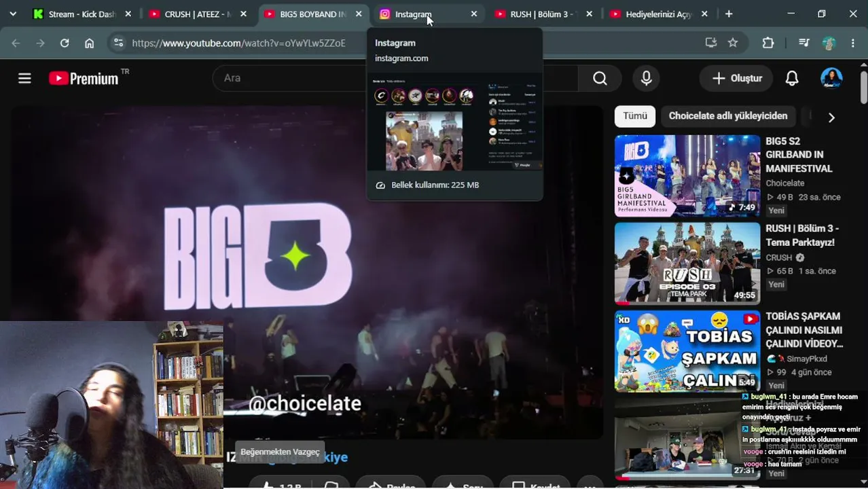Click the instagram.com text in hover card
This screenshot has width=868, height=489.
coord(401,58)
